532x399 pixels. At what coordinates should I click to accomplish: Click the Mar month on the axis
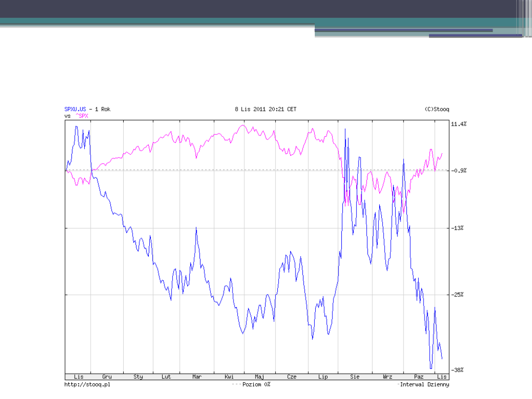coord(197,377)
